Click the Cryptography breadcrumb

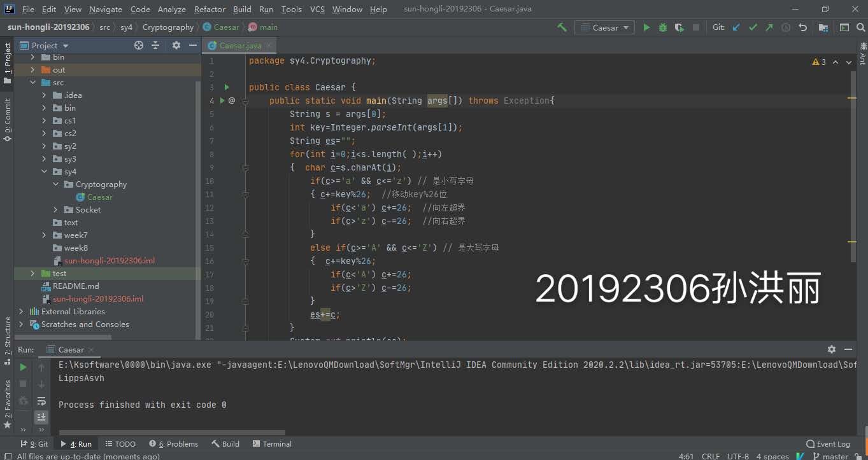click(167, 27)
